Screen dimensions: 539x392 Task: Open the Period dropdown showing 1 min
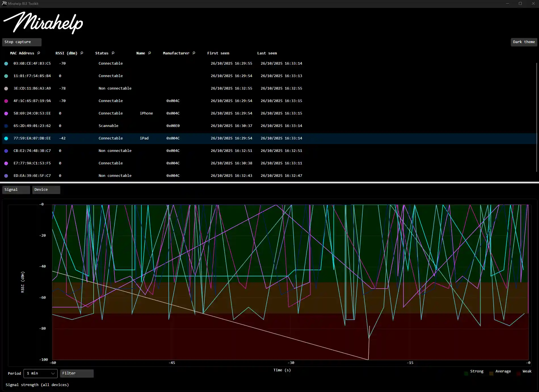[40, 373]
